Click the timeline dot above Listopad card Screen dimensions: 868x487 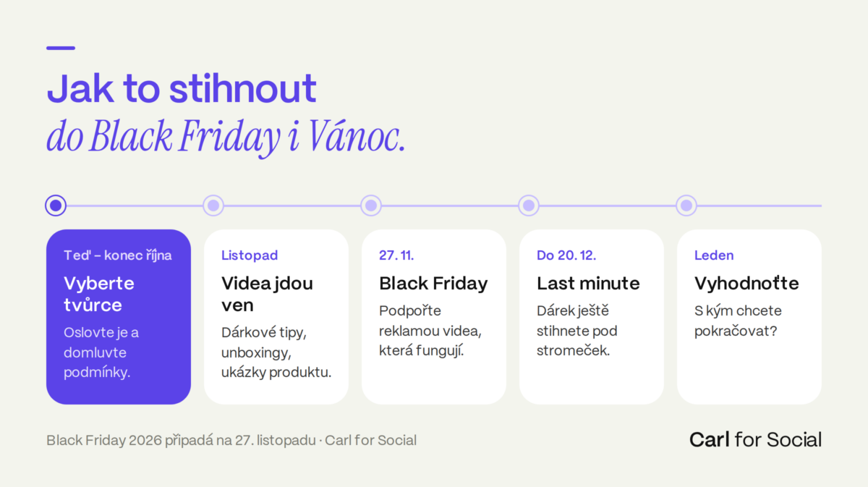213,206
